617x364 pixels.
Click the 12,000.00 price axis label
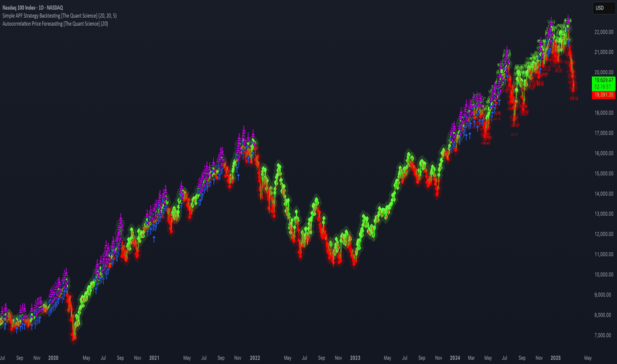click(x=604, y=234)
